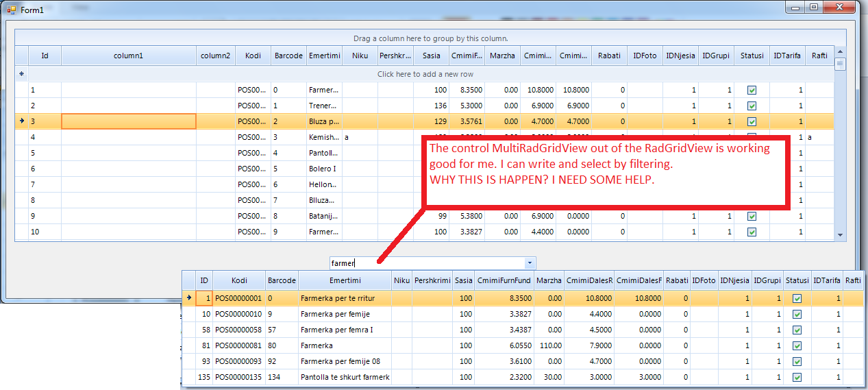
Task: Click 'Trener...' Emertimi cell in top grid
Action: (324, 106)
